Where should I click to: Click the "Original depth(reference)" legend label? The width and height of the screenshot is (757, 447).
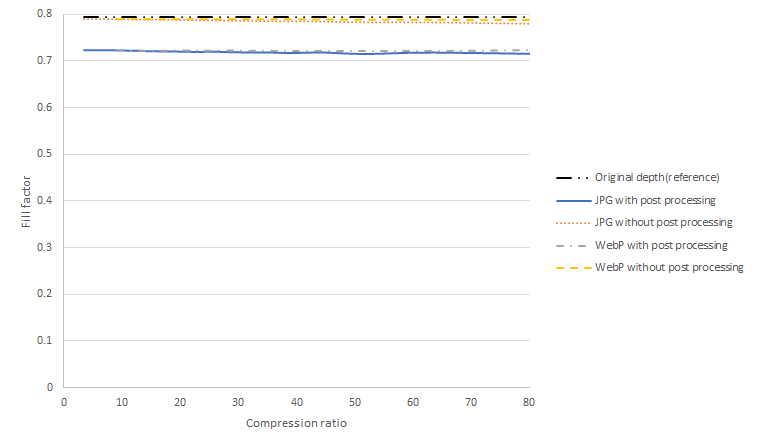click(657, 177)
